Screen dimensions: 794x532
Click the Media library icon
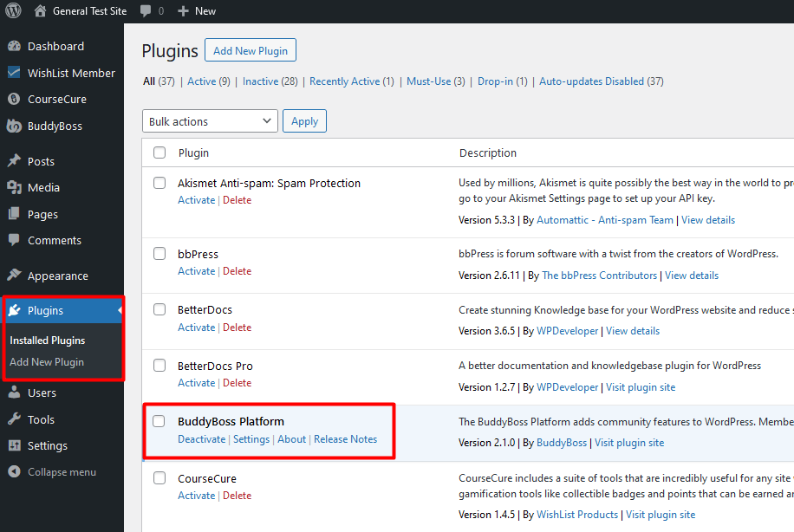click(x=14, y=187)
